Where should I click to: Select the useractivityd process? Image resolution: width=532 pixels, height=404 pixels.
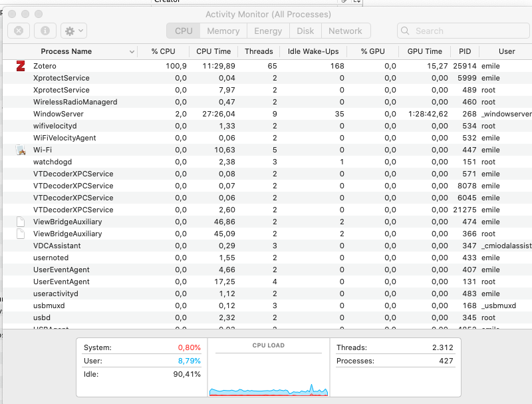pyautogui.click(x=267, y=294)
